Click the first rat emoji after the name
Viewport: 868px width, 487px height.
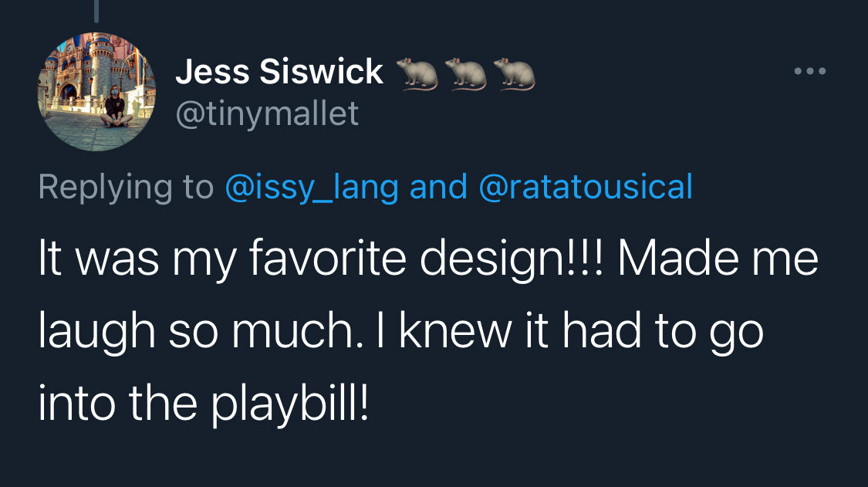coord(417,73)
